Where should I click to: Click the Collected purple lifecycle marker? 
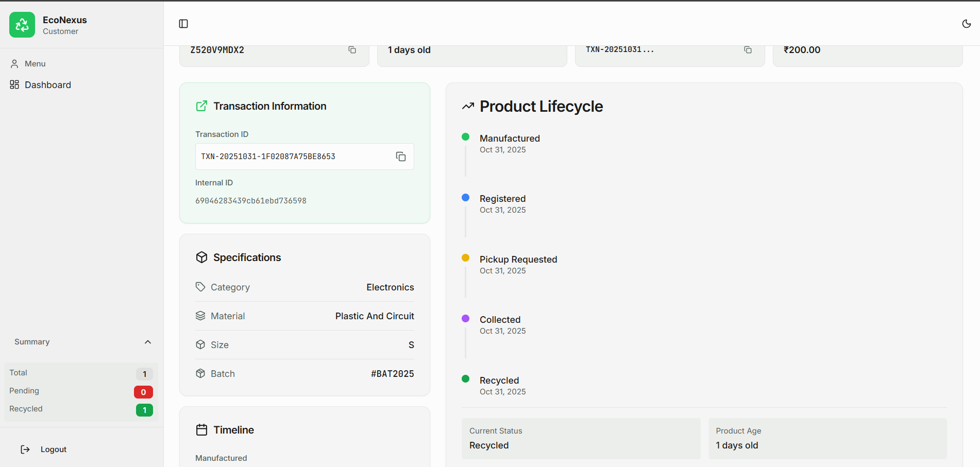[x=466, y=319]
